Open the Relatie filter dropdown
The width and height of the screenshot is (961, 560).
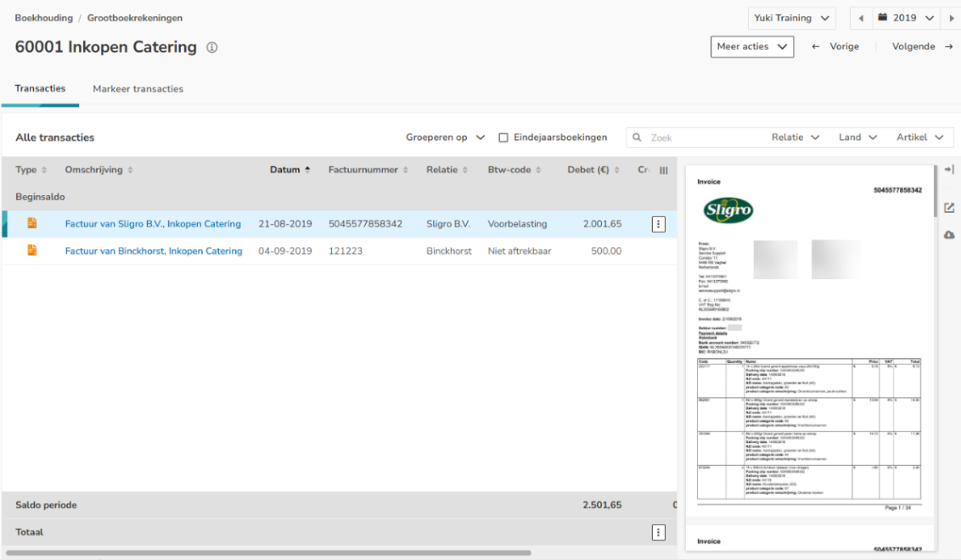(x=795, y=137)
